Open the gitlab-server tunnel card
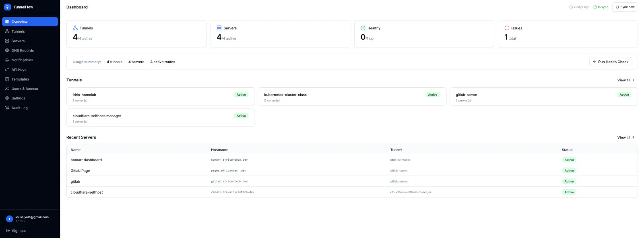This screenshot has height=238, width=644. click(x=544, y=97)
